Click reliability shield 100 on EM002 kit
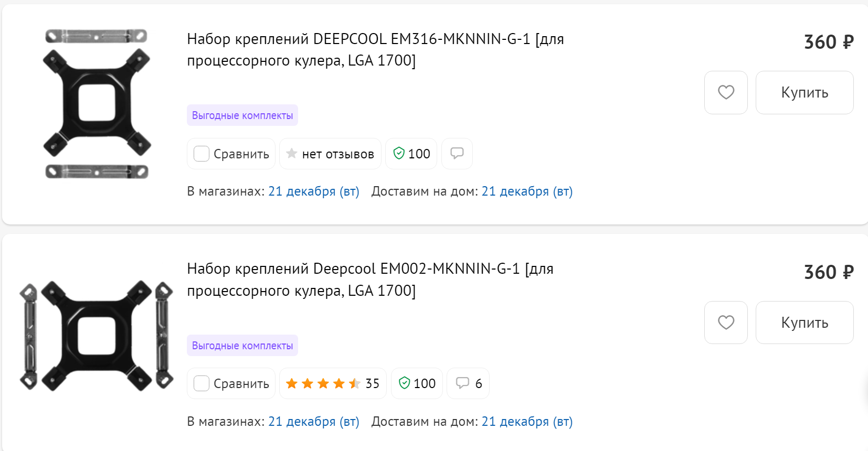The image size is (868, 451). (417, 383)
